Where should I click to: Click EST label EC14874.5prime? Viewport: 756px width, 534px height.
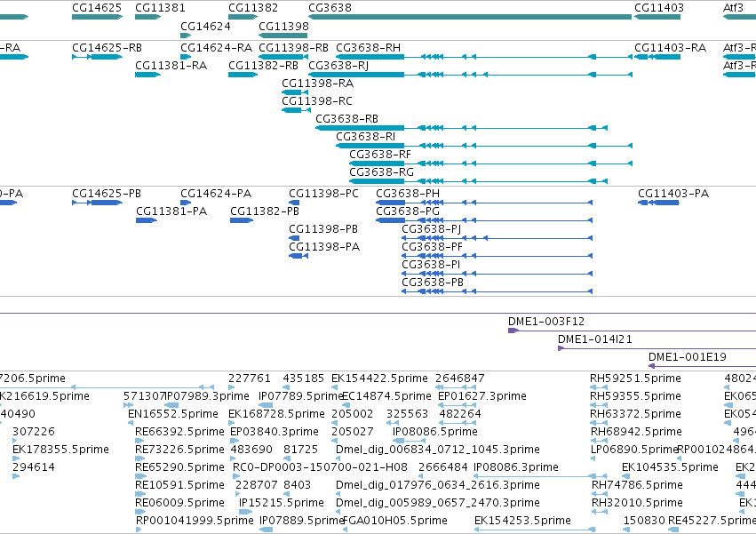coord(386,396)
